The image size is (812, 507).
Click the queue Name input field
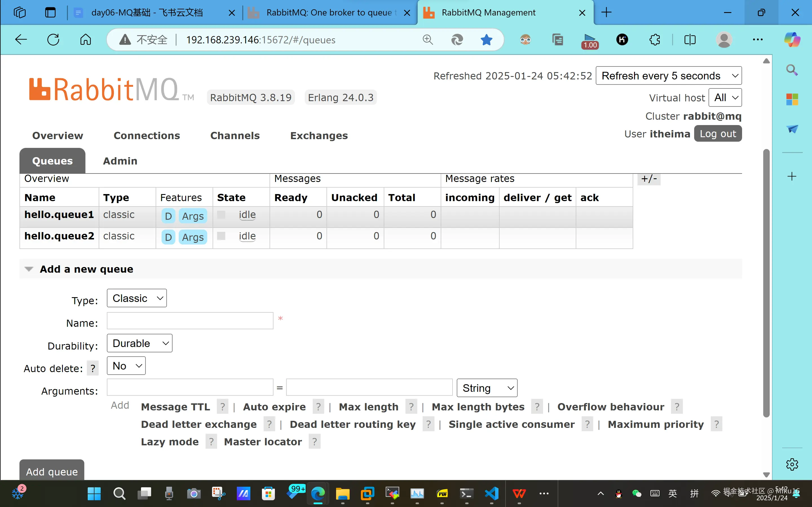(x=190, y=321)
